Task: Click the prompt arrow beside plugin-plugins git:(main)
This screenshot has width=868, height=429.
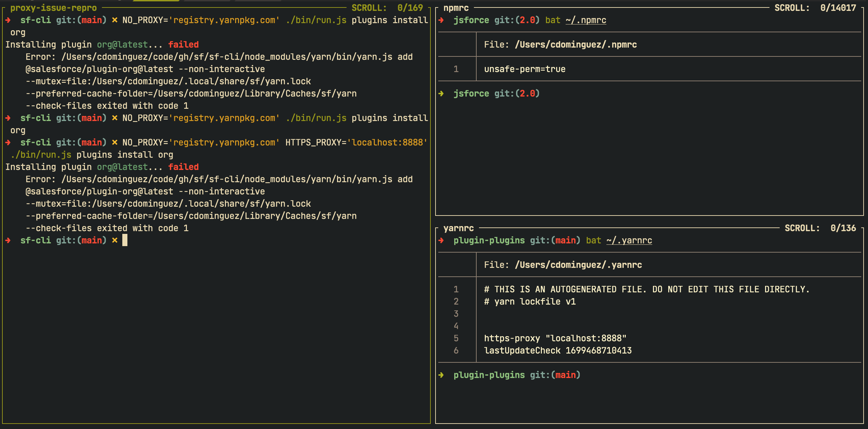Action: pyautogui.click(x=441, y=375)
